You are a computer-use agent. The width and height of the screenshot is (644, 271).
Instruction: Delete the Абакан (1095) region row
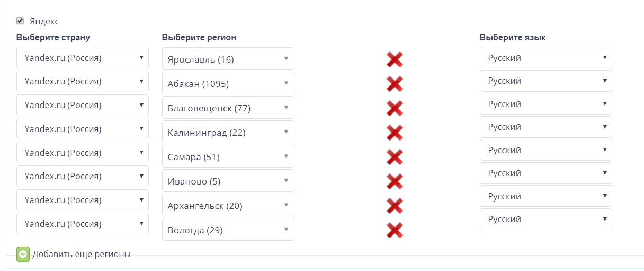[x=395, y=84]
